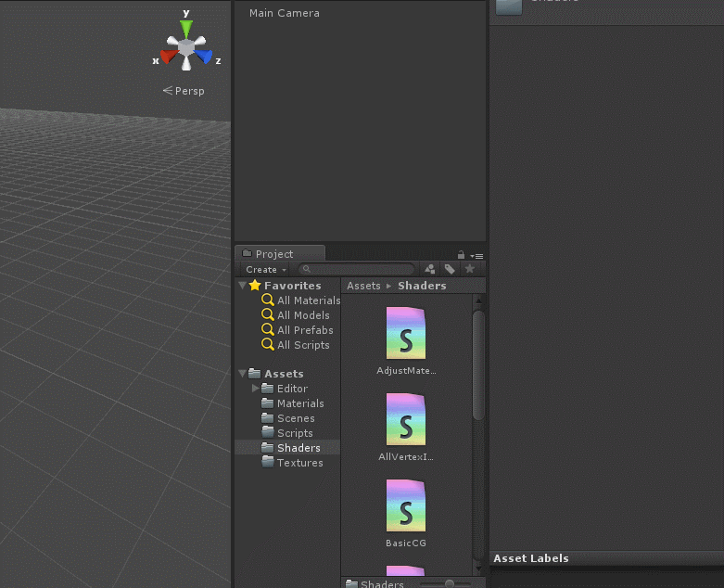
Task: Toggle the center cube of the scene gizmo
Action: pyautogui.click(x=186, y=47)
